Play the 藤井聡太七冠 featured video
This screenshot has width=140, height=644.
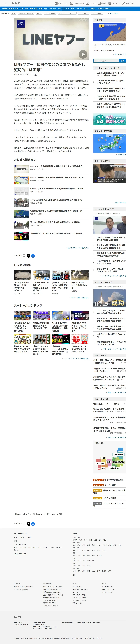110,173
